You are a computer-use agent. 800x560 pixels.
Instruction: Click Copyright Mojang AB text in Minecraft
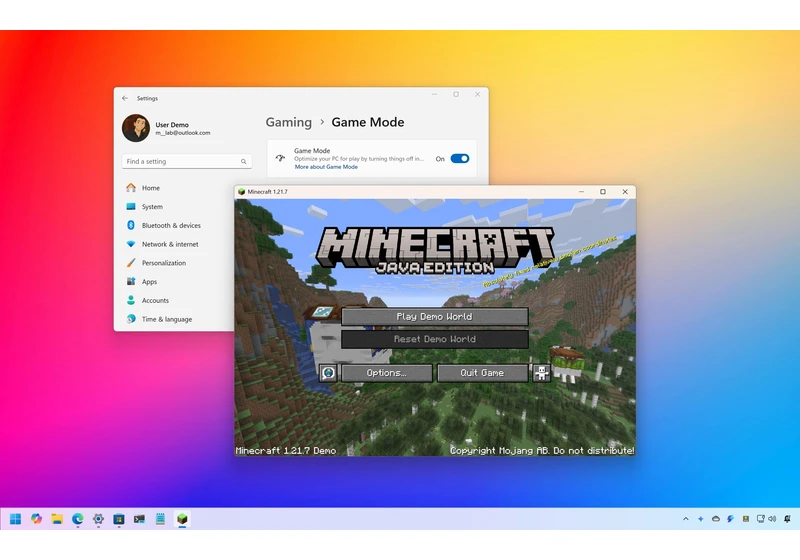(542, 450)
